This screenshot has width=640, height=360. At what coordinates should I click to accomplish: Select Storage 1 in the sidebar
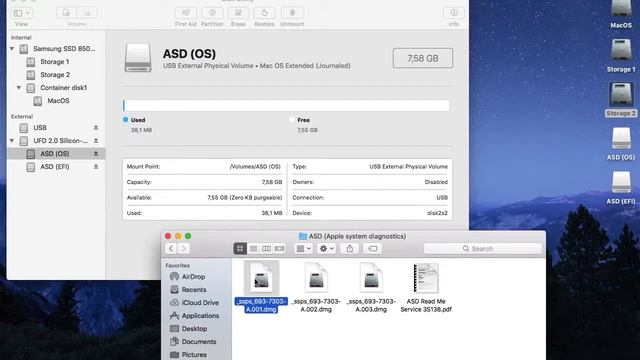(55, 62)
